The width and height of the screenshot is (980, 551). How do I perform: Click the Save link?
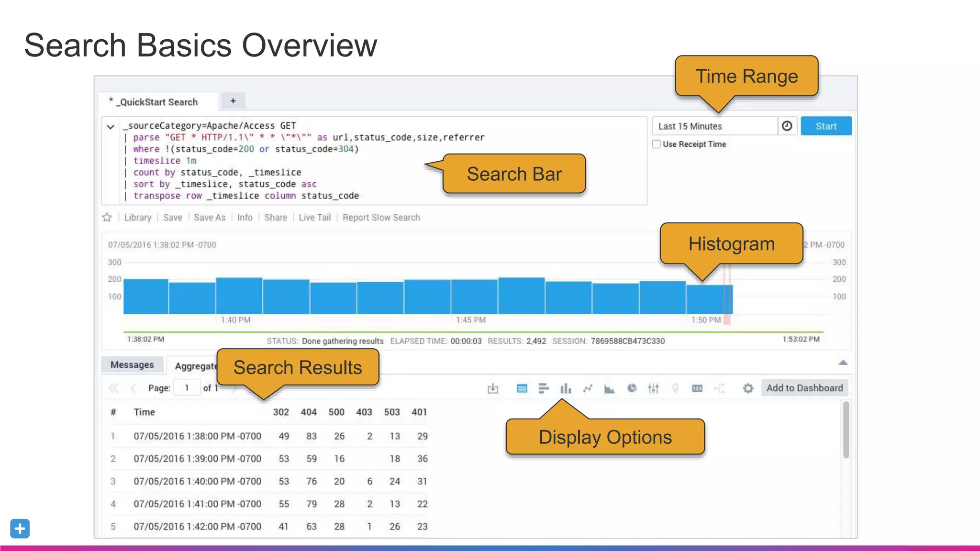coord(173,218)
